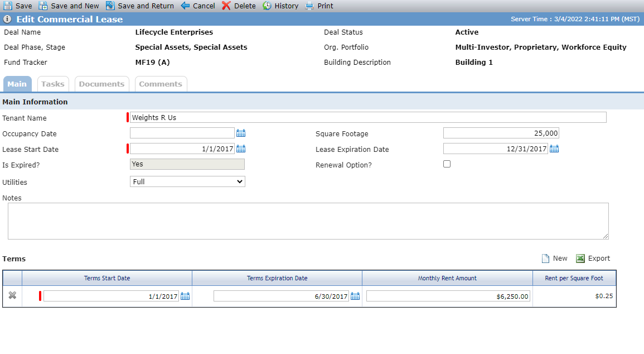
Task: Delete the lease with red X
Action: pos(226,6)
